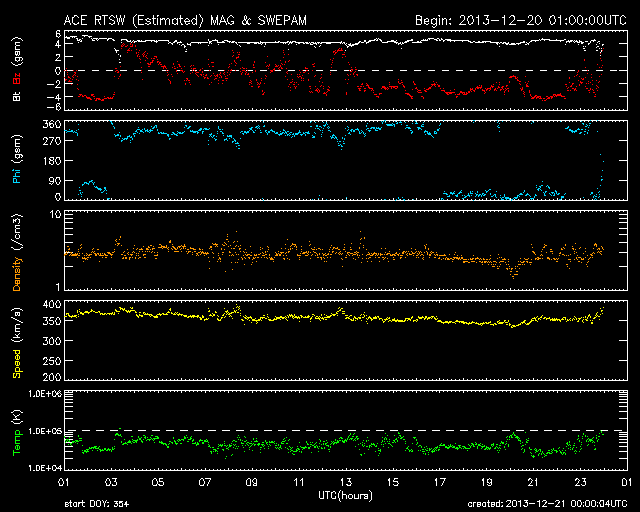Click the hour 13 x-axis label

point(346,483)
